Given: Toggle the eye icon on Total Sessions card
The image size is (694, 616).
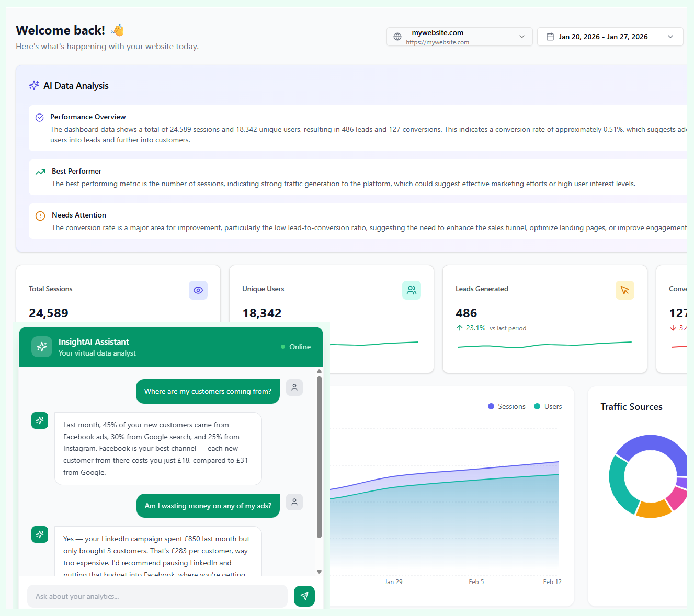Looking at the screenshot, I should point(198,290).
